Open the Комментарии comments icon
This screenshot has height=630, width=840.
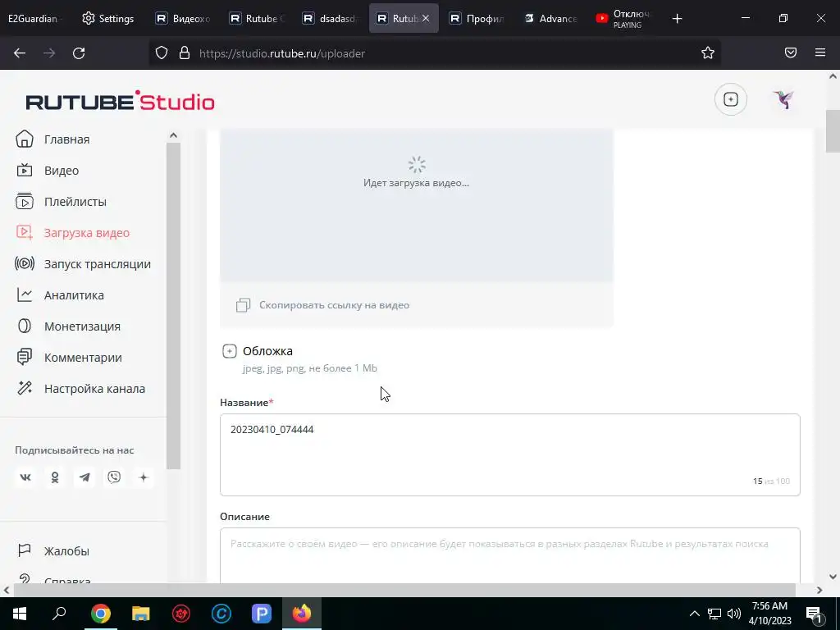(24, 357)
